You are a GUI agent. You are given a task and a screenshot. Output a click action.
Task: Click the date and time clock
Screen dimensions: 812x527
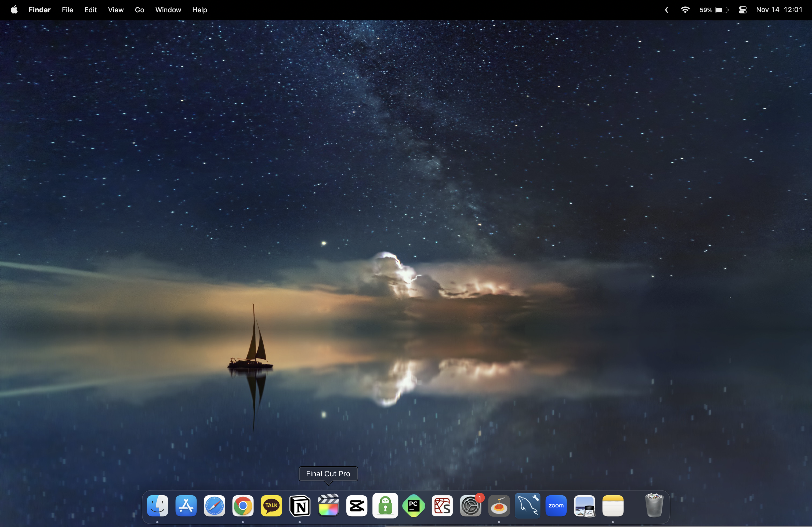pos(779,10)
